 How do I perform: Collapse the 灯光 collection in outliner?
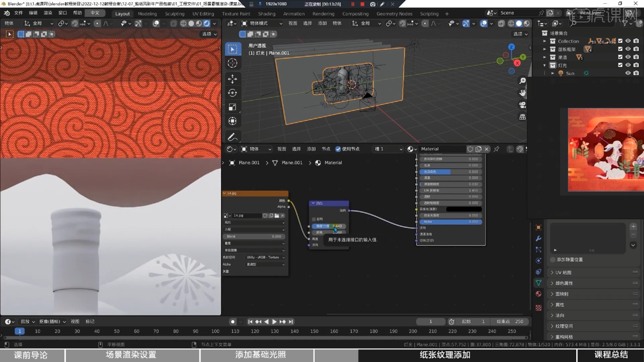(x=544, y=65)
